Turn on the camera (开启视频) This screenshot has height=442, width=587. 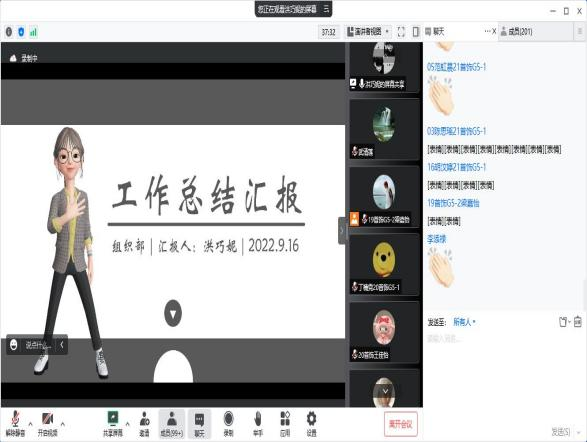pos(48,424)
